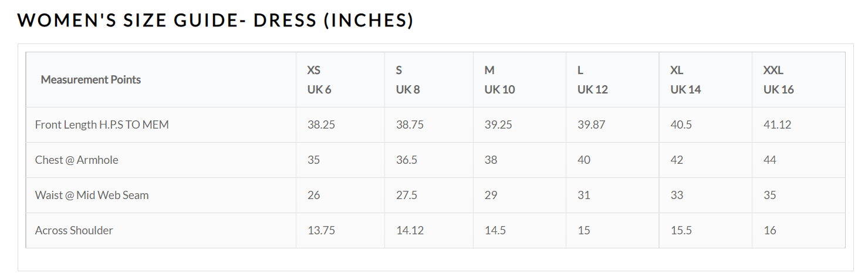Screen dimensions: 868x276
Task: Select the 44 chest value cell
Action: tap(770, 160)
